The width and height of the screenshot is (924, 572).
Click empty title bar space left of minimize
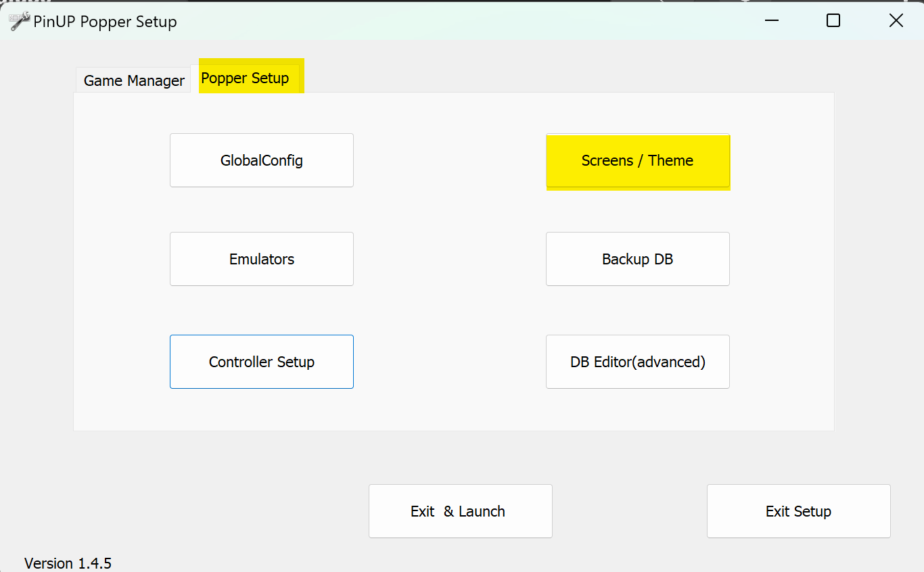tap(473, 21)
